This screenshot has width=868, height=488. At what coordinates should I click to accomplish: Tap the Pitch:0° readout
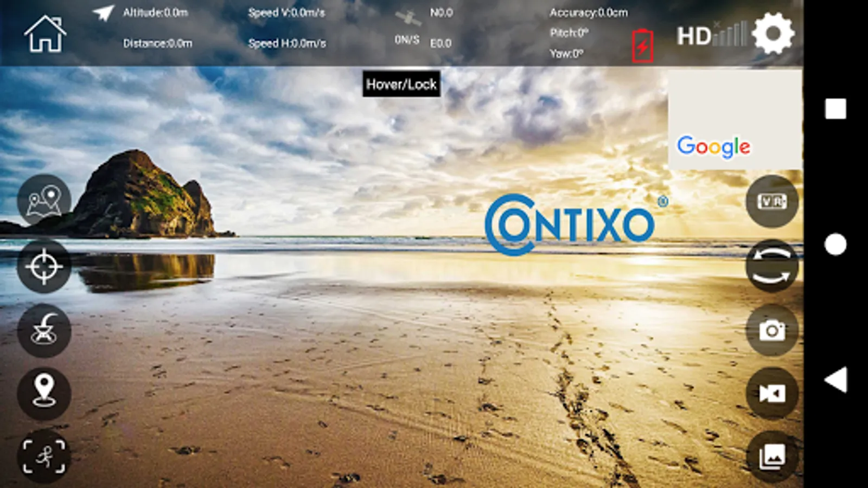[569, 33]
